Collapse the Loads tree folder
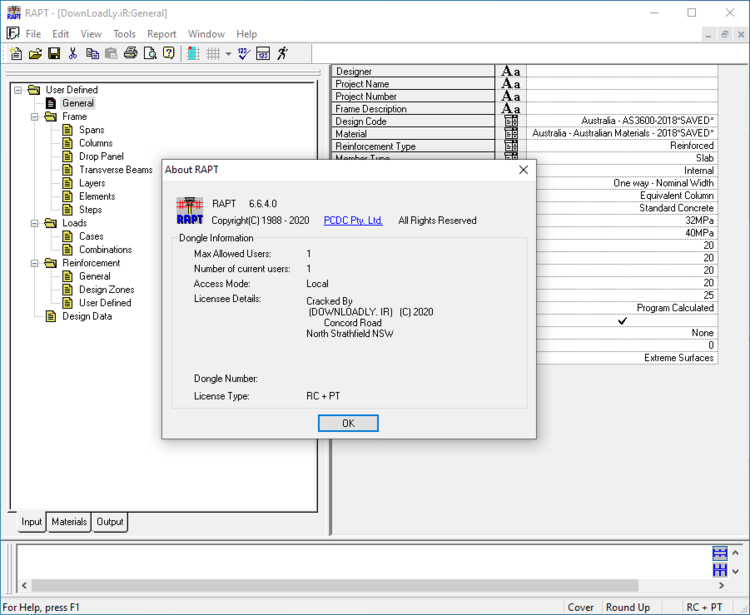The height and width of the screenshot is (615, 750). (x=35, y=223)
